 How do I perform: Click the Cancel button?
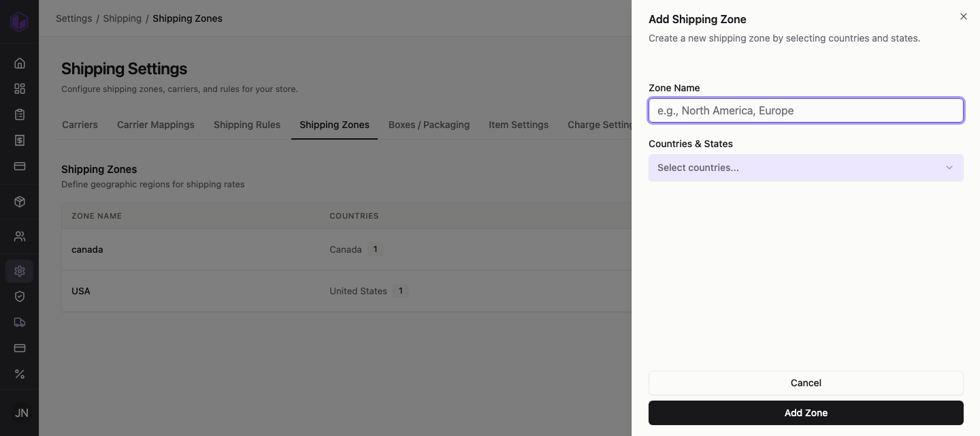pos(806,383)
